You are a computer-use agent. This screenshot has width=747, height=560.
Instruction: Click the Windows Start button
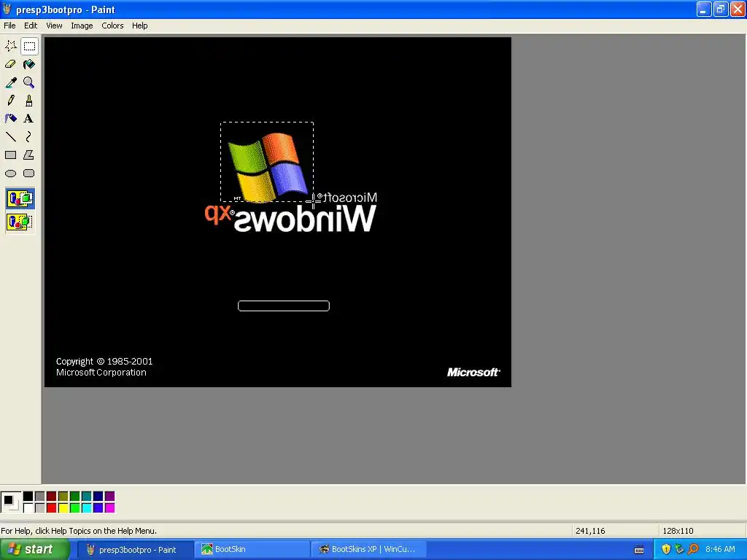pos(34,550)
